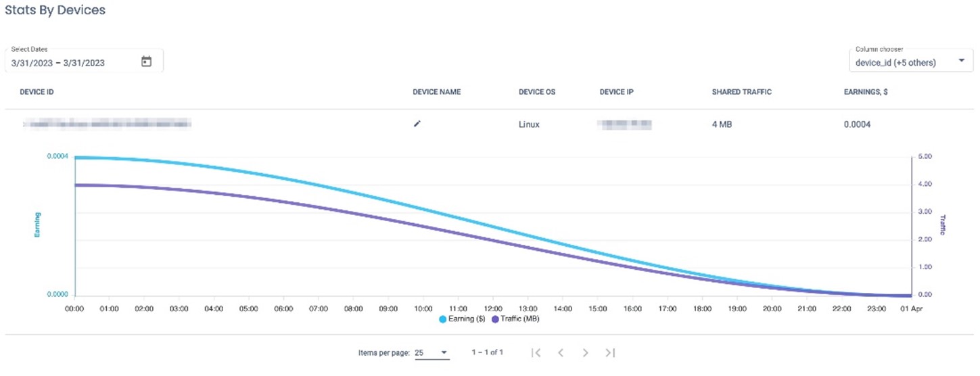Toggle Earning ($) series in chart legend
The height and width of the screenshot is (376, 980).
tap(463, 319)
